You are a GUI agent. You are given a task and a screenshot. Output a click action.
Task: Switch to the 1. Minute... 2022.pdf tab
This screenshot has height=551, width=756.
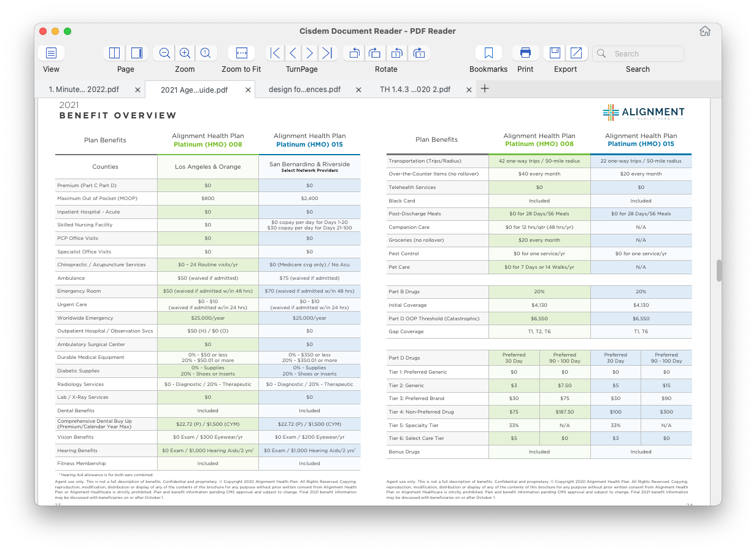[x=84, y=90]
